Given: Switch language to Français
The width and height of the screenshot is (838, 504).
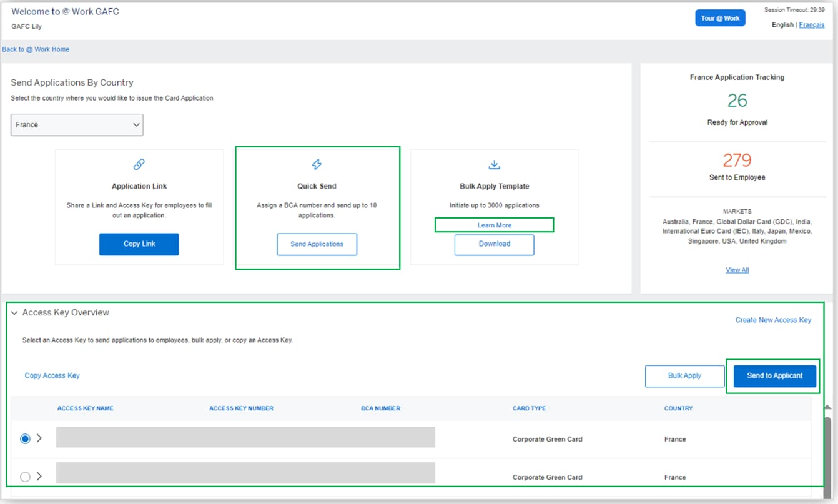Looking at the screenshot, I should click(812, 24).
